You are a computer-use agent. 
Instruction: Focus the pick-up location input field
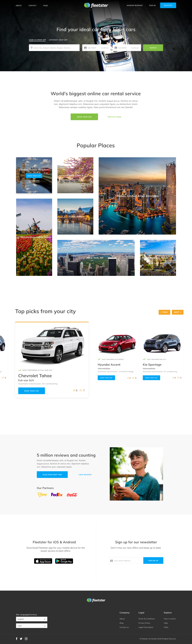(x=54, y=48)
